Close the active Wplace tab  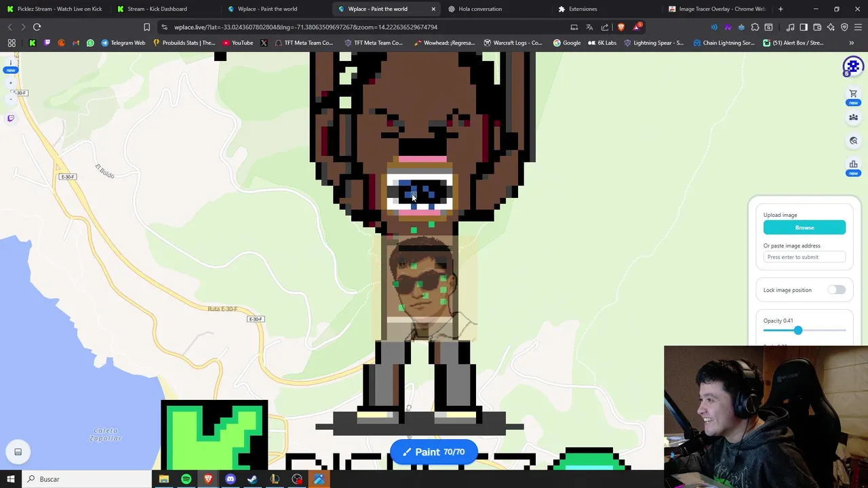pyautogui.click(x=433, y=9)
